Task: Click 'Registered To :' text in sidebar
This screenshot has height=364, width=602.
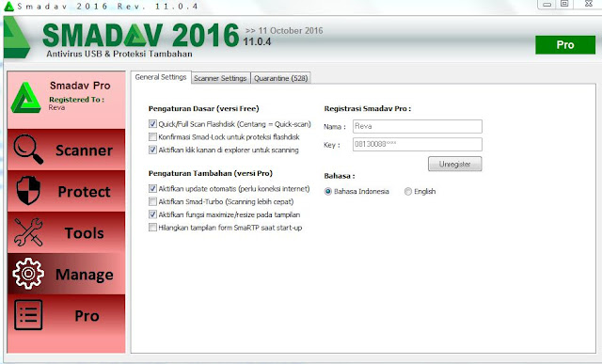Action: [76, 100]
